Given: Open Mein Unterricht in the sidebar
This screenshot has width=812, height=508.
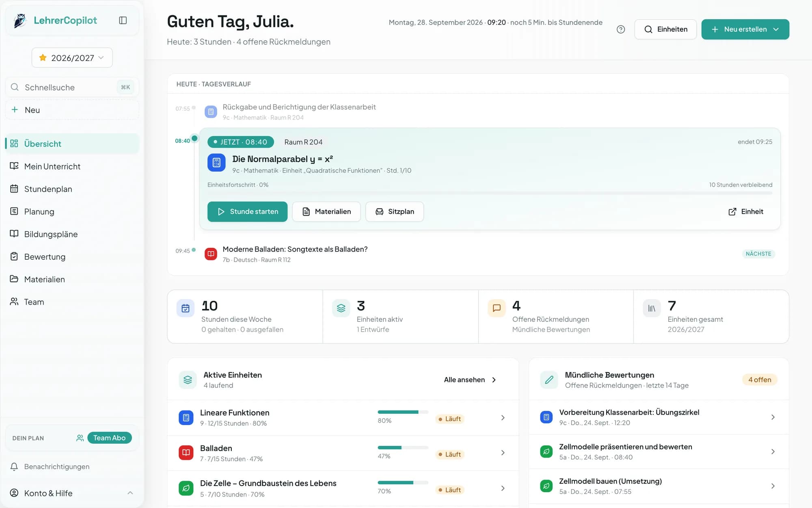Looking at the screenshot, I should coord(72,166).
